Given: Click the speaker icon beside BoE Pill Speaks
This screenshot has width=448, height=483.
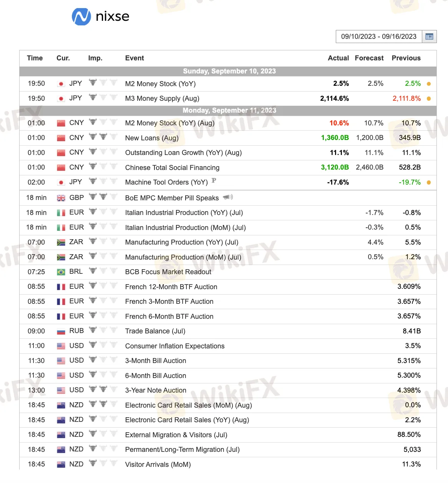Looking at the screenshot, I should (227, 197).
